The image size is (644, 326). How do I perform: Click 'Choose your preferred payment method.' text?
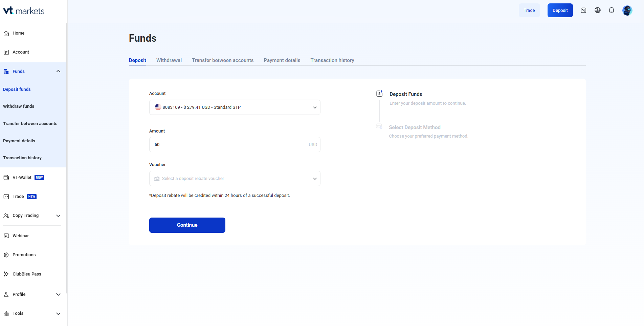tap(429, 136)
